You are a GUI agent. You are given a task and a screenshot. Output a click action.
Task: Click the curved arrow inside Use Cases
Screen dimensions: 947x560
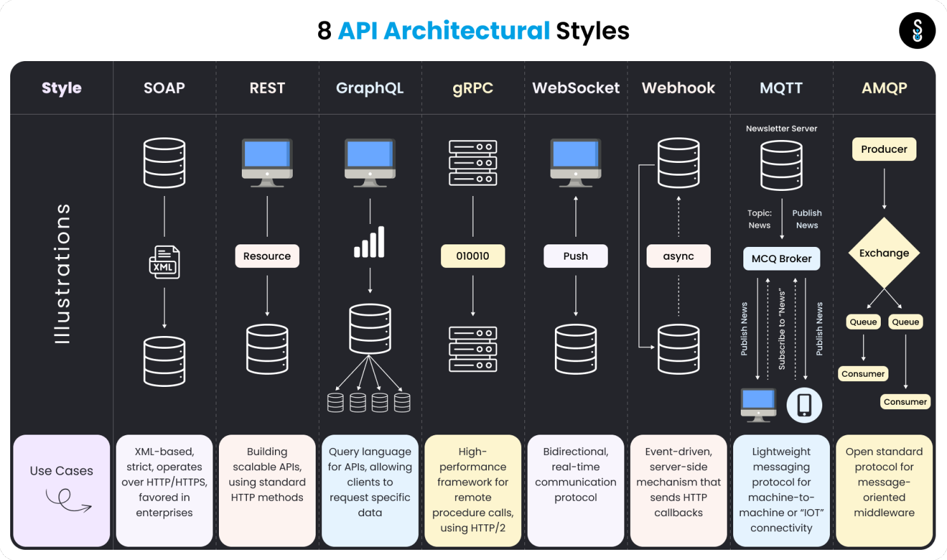tap(67, 502)
